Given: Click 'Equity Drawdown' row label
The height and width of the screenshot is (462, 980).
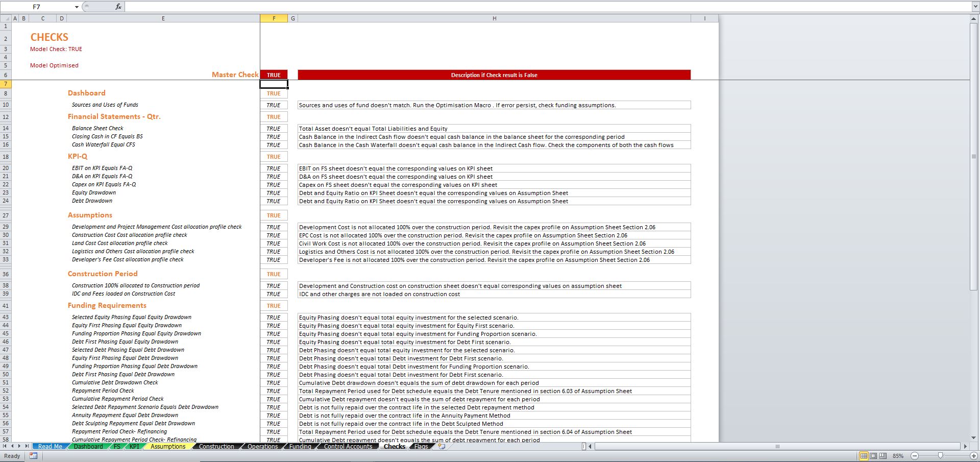Looking at the screenshot, I should (94, 192).
